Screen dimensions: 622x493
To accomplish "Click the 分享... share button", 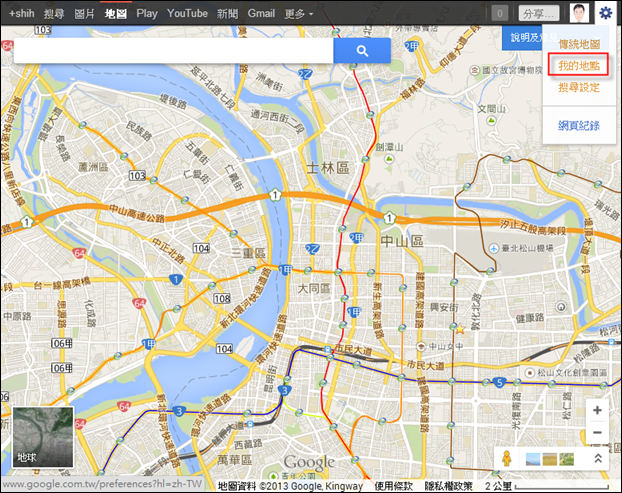I will (x=539, y=13).
